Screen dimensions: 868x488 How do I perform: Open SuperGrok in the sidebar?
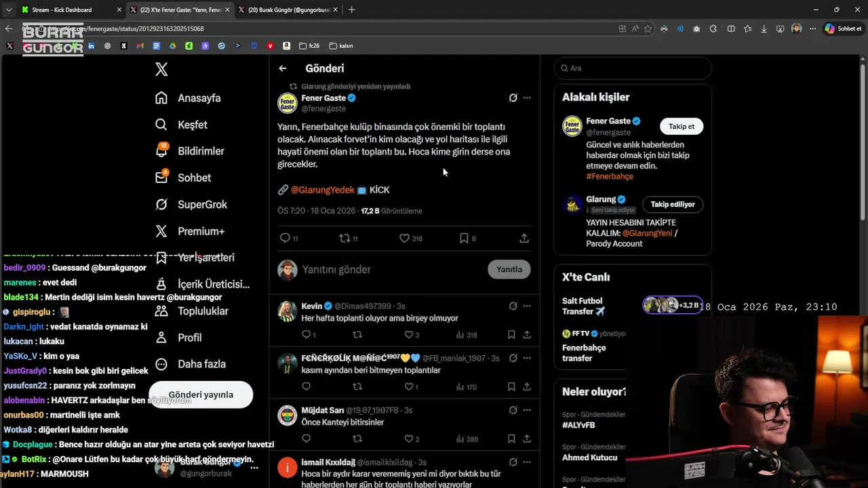[191, 204]
